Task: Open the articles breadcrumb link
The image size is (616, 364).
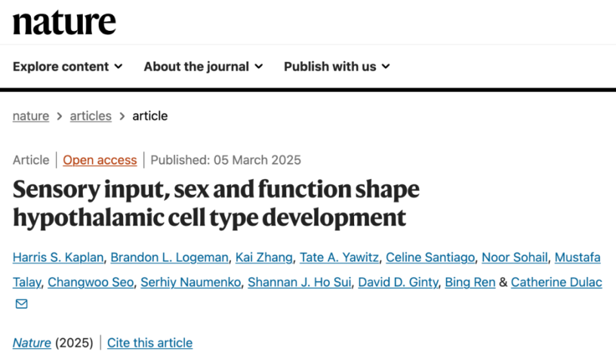Action: [x=90, y=116]
